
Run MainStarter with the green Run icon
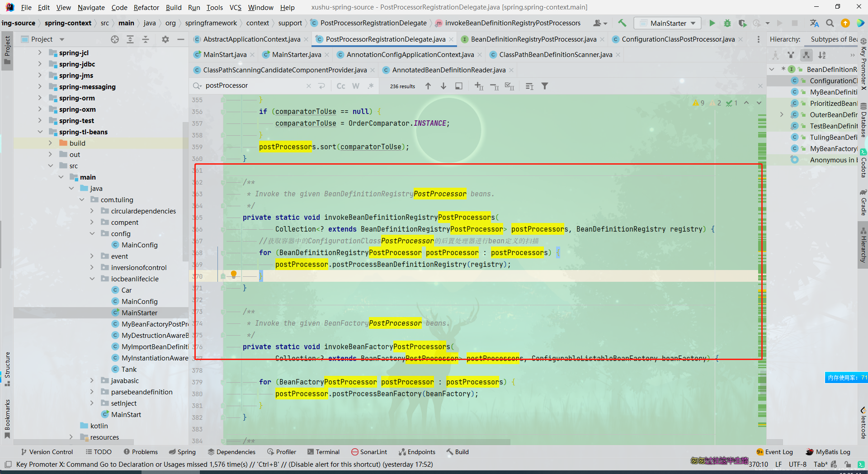(712, 23)
